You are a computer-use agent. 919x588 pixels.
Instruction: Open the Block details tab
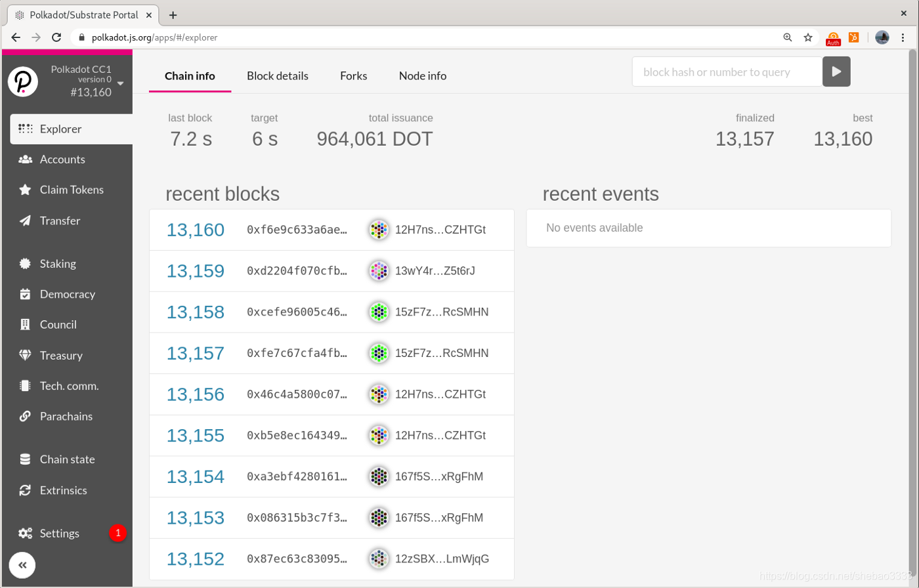[278, 76]
